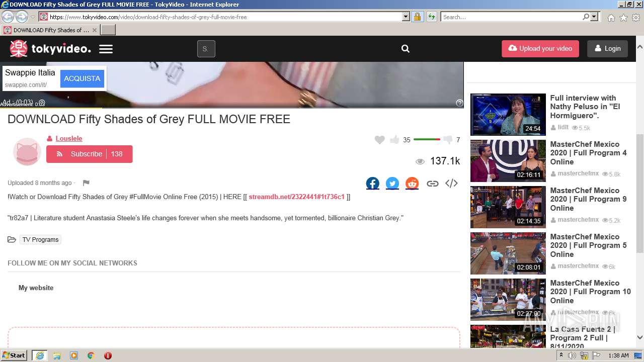Like the video thumbs up
The image size is (644, 362).
pyautogui.click(x=394, y=139)
